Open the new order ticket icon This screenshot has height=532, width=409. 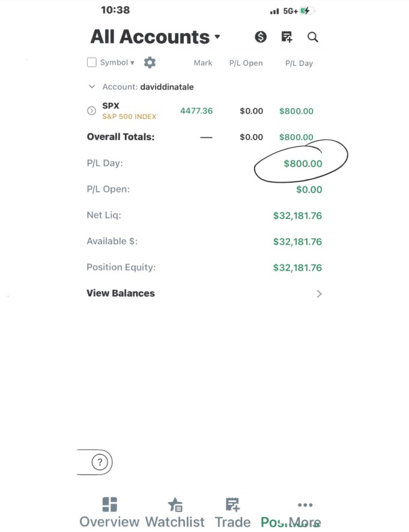[x=286, y=37]
